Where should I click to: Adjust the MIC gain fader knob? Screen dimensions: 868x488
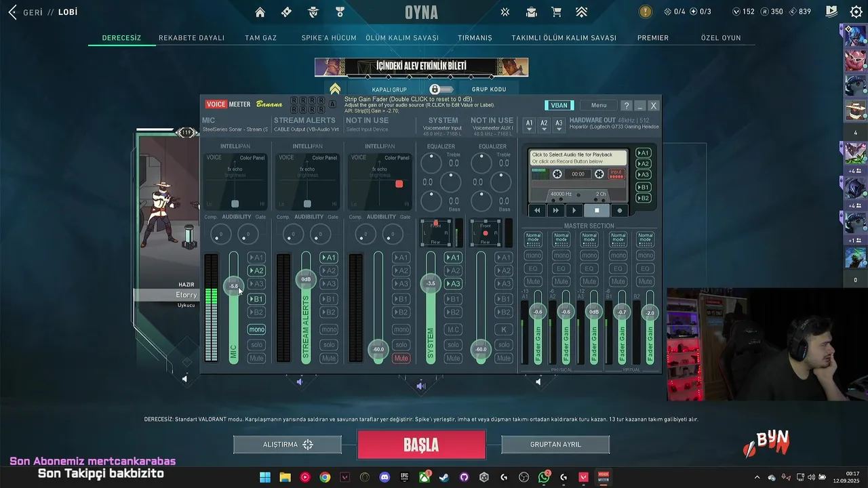click(x=233, y=286)
